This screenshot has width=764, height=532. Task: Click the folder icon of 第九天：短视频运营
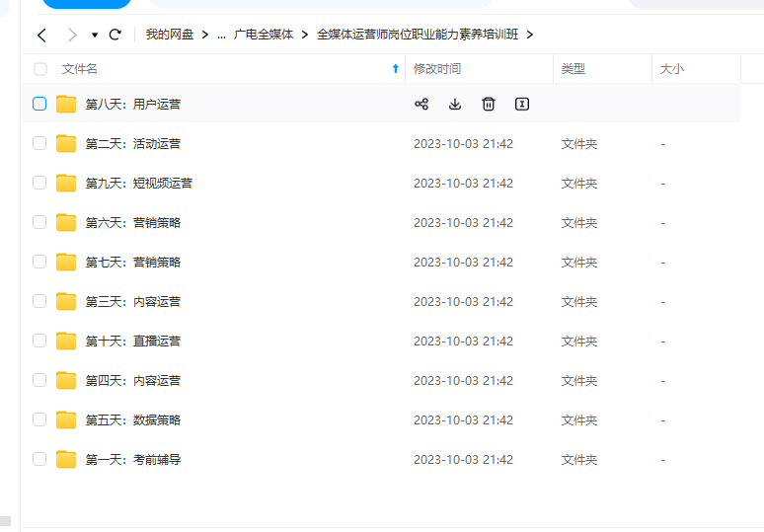66,183
